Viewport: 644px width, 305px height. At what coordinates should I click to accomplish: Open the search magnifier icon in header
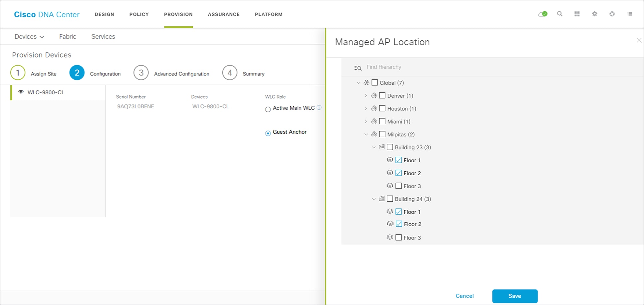[x=560, y=14]
